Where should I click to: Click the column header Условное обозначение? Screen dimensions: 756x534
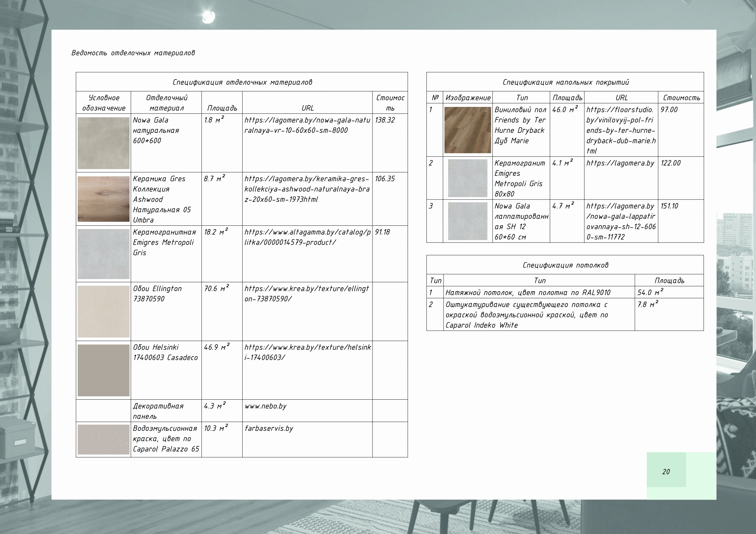[104, 103]
